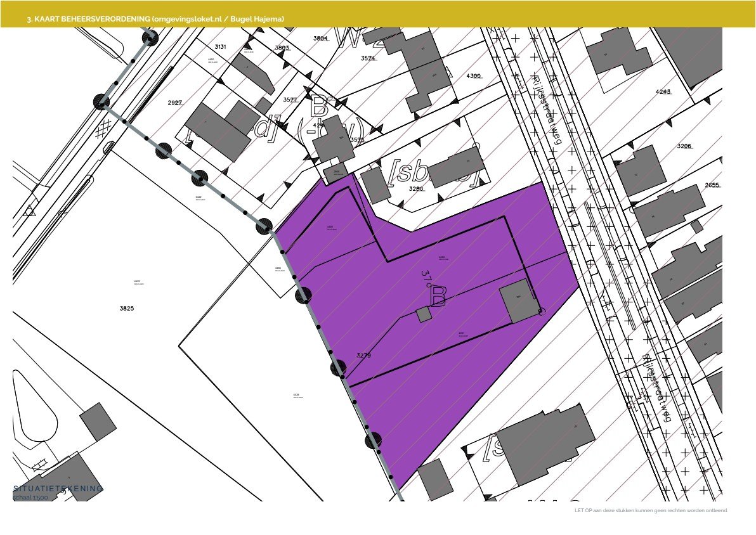Select parcel number 2927

click(x=175, y=103)
